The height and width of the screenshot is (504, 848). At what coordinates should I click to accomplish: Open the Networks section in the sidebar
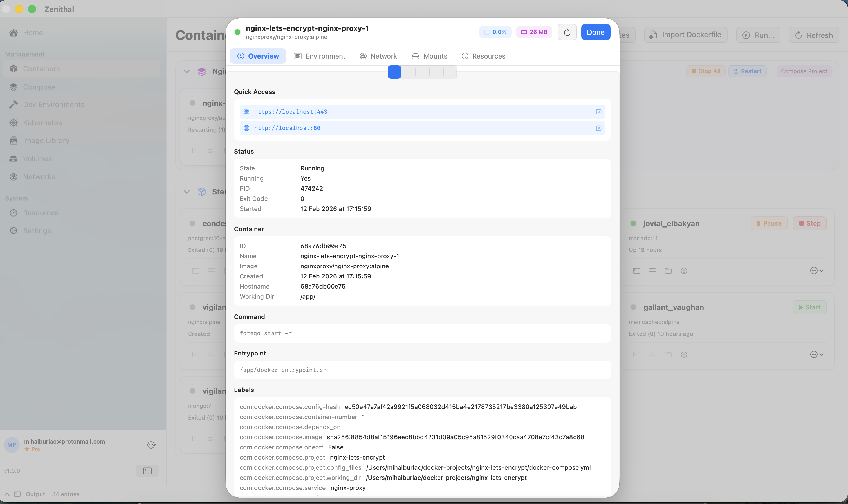(x=39, y=177)
